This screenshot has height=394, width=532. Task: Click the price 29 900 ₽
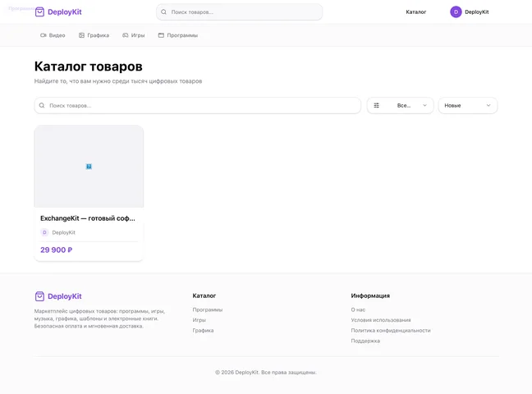coord(57,250)
